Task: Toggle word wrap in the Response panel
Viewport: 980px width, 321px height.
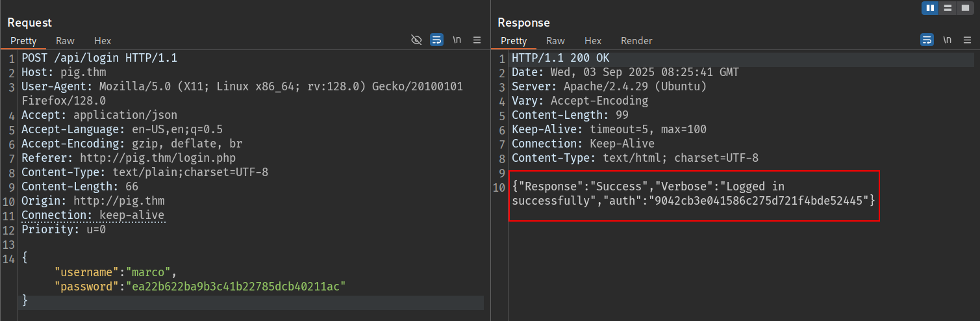Action: tap(927, 40)
